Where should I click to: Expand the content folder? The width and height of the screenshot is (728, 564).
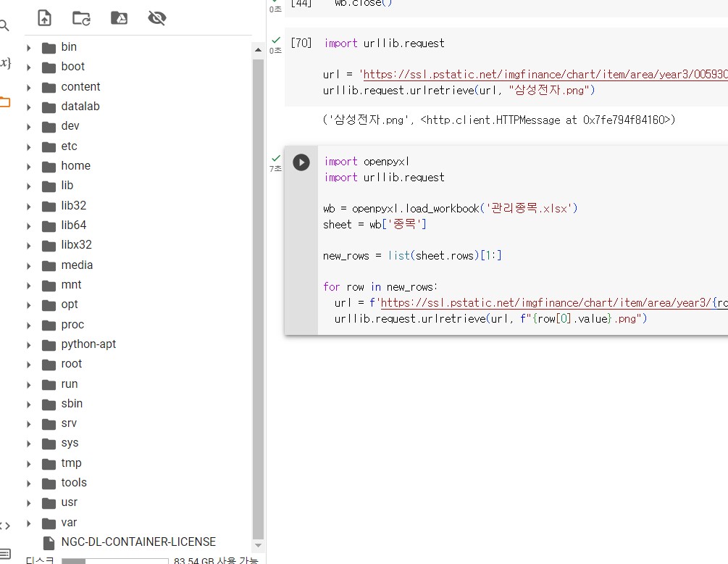click(x=29, y=87)
